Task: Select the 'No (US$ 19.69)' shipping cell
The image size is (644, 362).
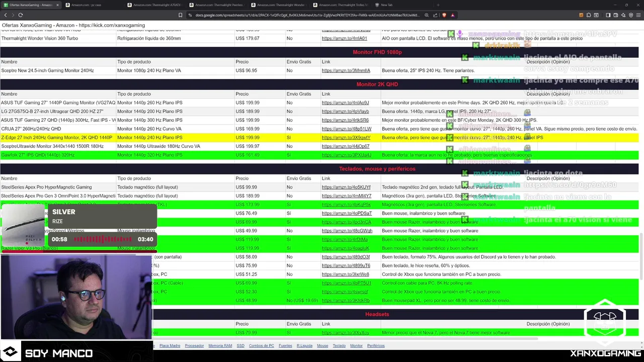Action: (302, 301)
